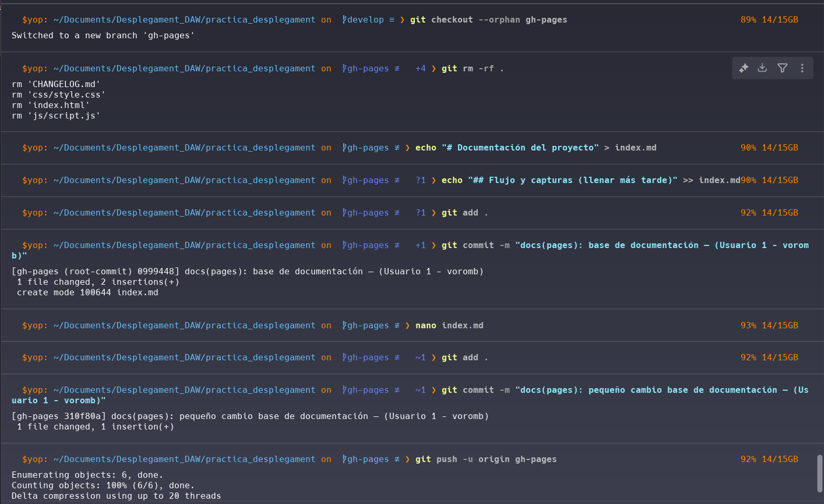Click the rm 'CHANGELOG.md' output line

pos(56,84)
